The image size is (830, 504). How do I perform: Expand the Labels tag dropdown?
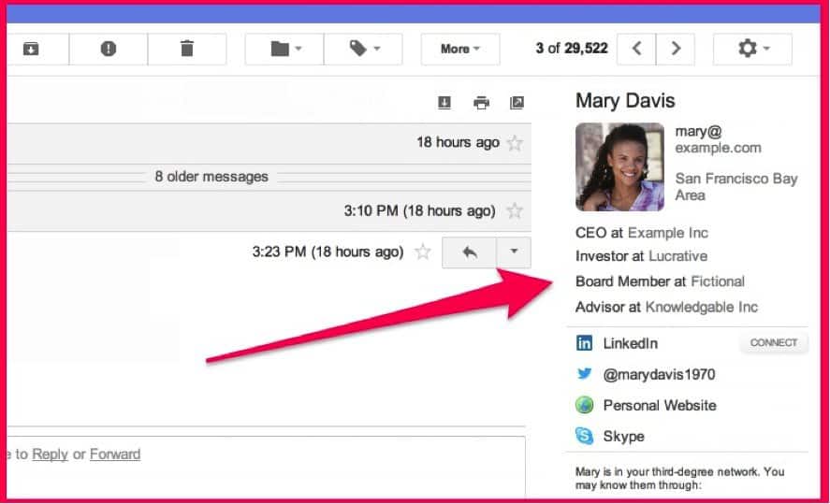click(363, 49)
